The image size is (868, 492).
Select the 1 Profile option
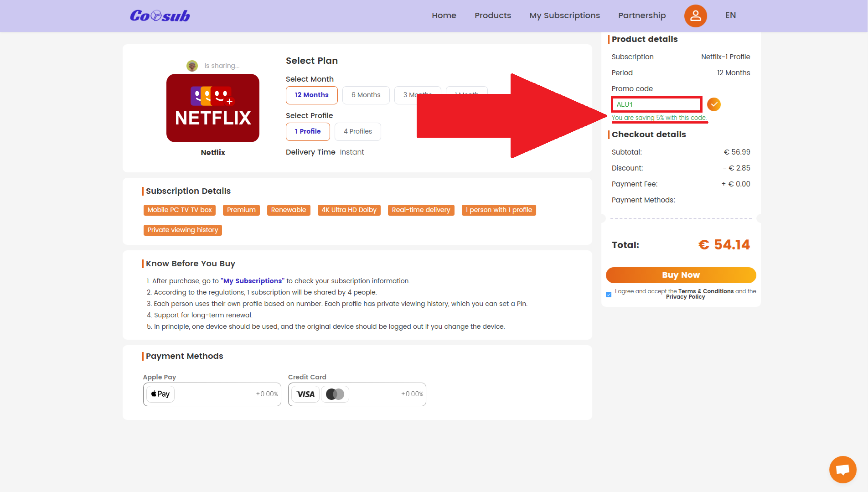(308, 132)
